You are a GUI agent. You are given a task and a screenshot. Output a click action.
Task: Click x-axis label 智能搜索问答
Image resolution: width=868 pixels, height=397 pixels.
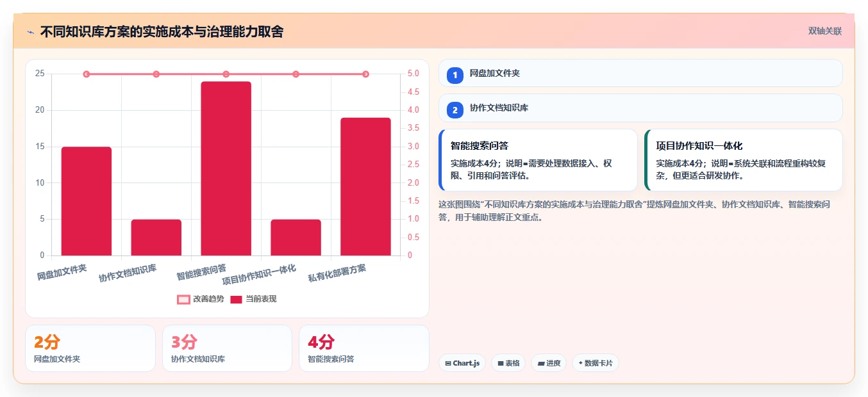pyautogui.click(x=201, y=272)
